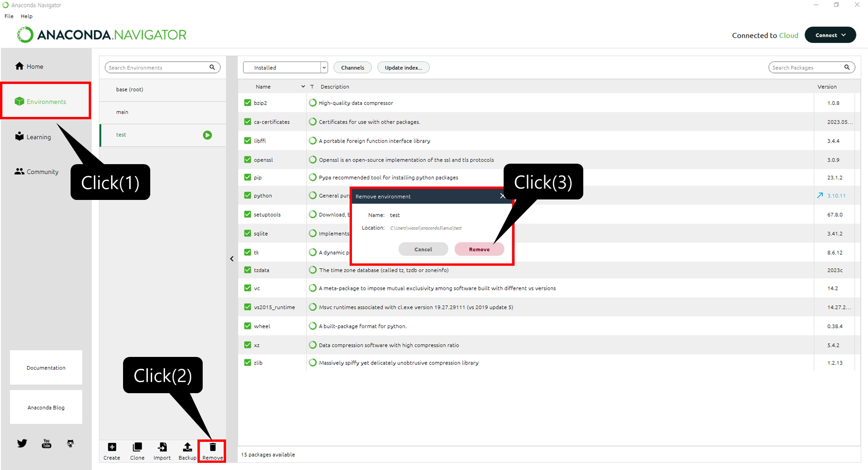
Task: Select the Environments cube icon
Action: [x=19, y=101]
